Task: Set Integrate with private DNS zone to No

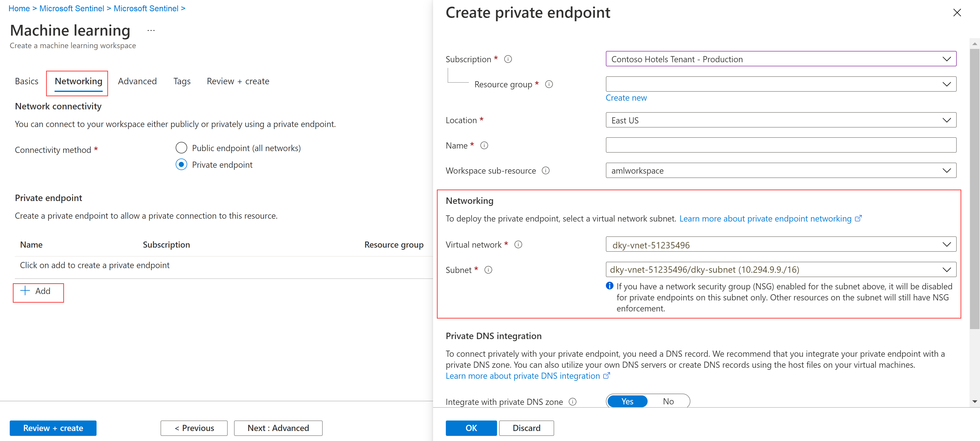Action: pyautogui.click(x=668, y=401)
